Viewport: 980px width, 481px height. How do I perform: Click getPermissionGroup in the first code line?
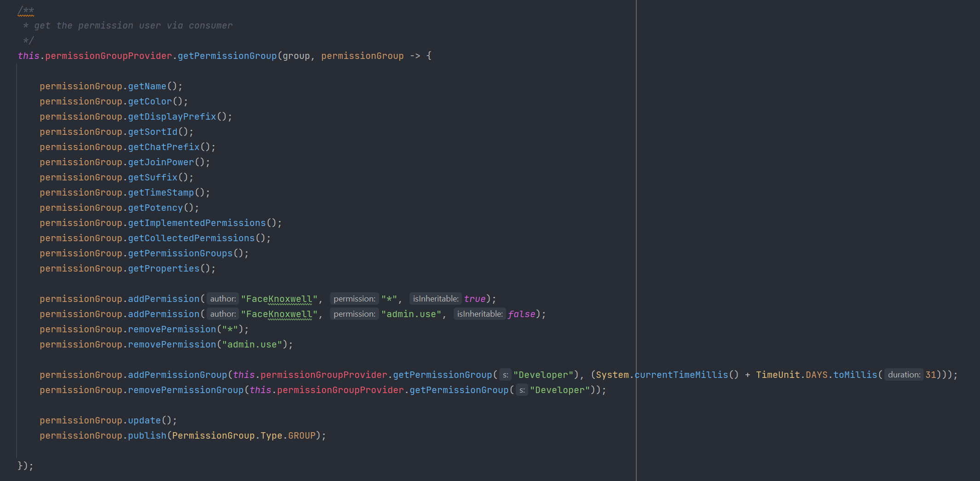pos(227,56)
